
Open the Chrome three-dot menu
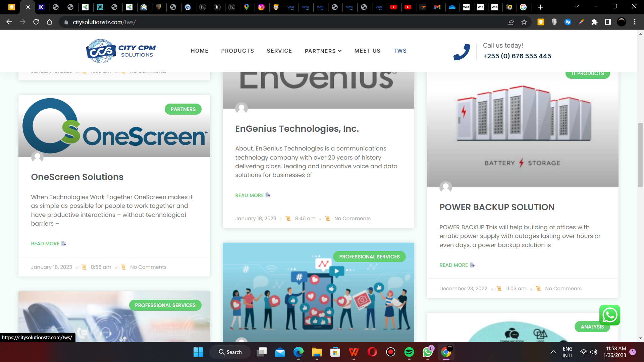coord(635,22)
